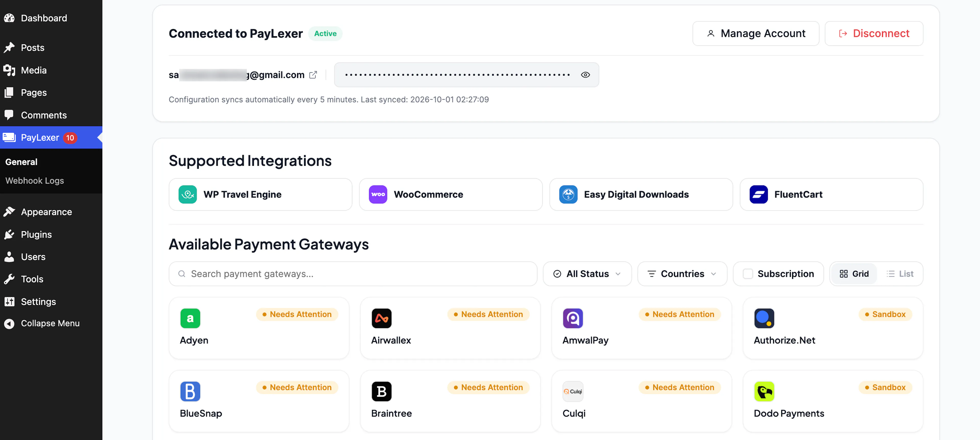This screenshot has width=980, height=440.
Task: Click Authorize.Net Sandbox status badge
Action: pos(885,314)
